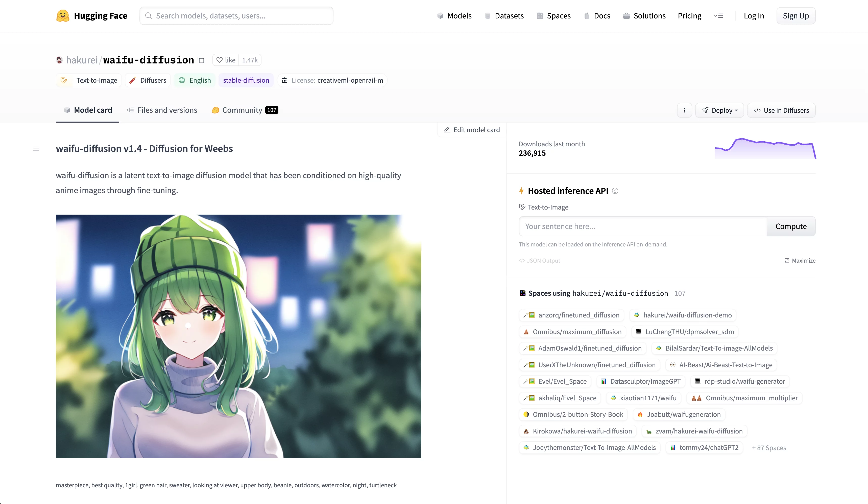
Task: Click the license icon next to creativeml-openrail-m
Action: [x=285, y=80]
